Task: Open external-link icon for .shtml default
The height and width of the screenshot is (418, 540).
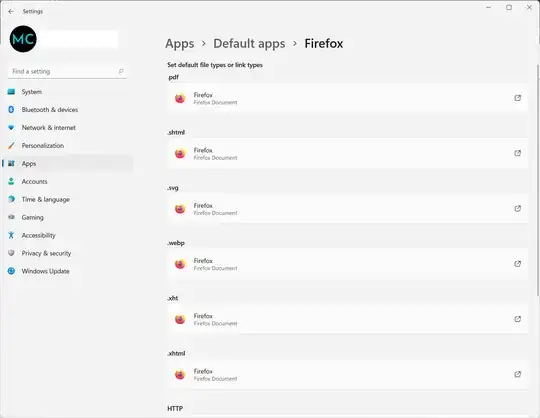Action: pyautogui.click(x=518, y=153)
